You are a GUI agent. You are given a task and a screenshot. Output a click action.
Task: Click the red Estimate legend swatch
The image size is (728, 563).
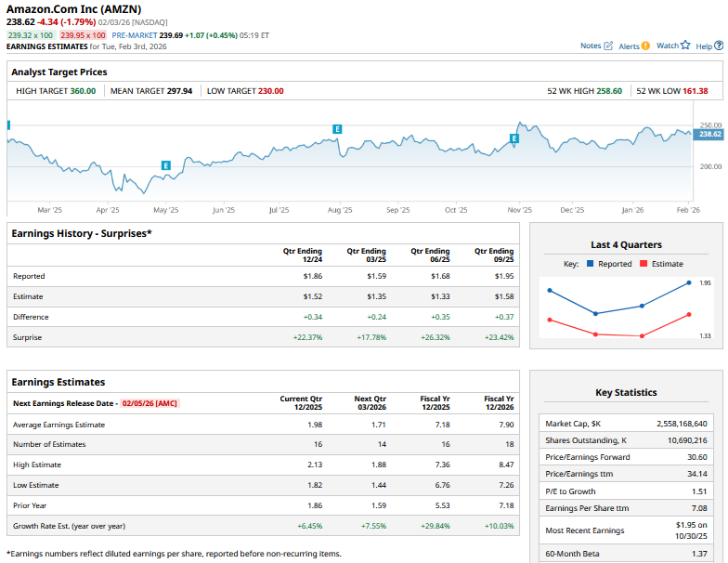tap(643, 264)
